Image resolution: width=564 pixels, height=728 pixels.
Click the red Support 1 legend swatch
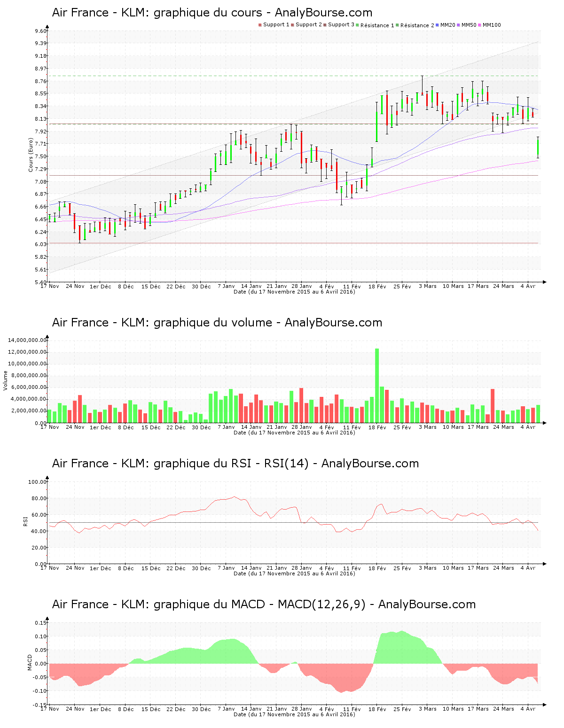click(x=260, y=25)
